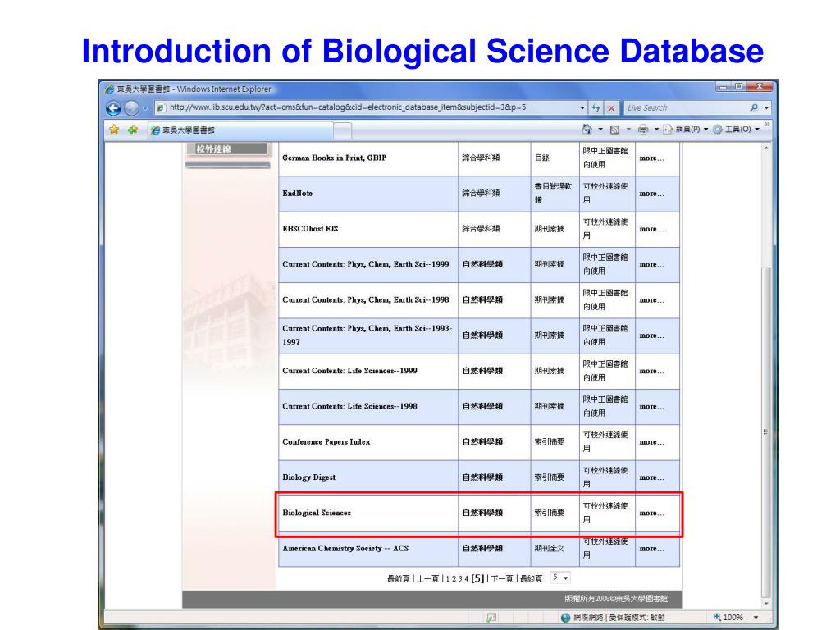Viewport: 840px width, 630px height.
Task: Refresh the page with the Refresh icon
Action: pos(596,107)
